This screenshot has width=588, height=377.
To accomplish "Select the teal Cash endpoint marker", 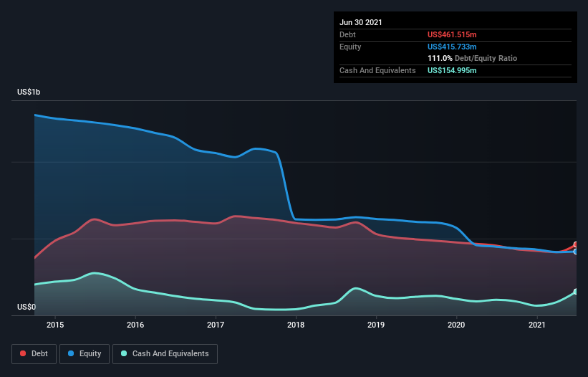I will click(576, 292).
